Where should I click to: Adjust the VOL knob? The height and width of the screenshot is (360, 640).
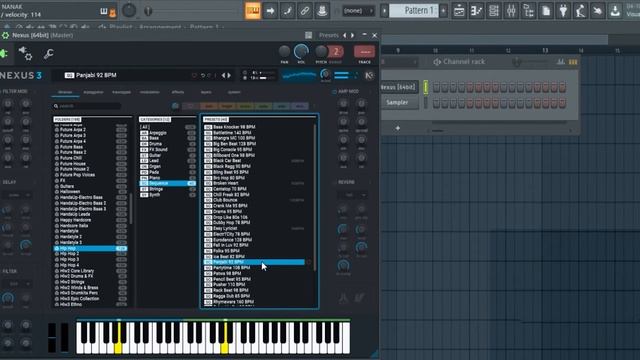coord(301,51)
